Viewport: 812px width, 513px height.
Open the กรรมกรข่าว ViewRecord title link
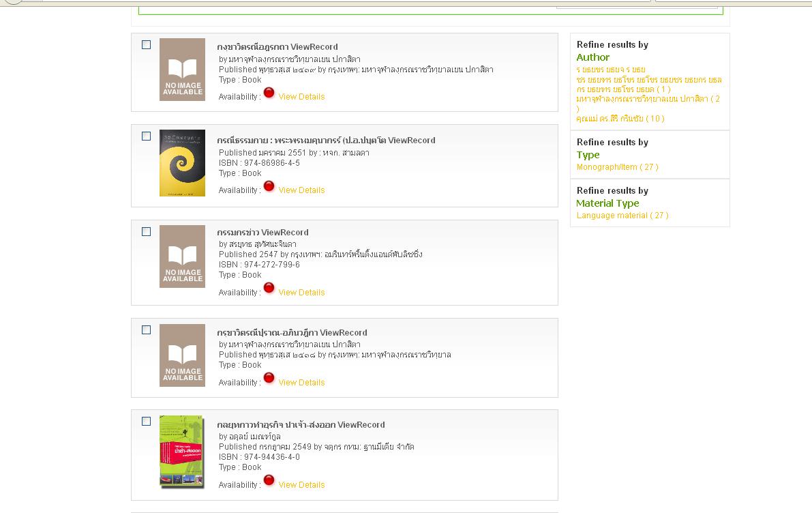262,233
